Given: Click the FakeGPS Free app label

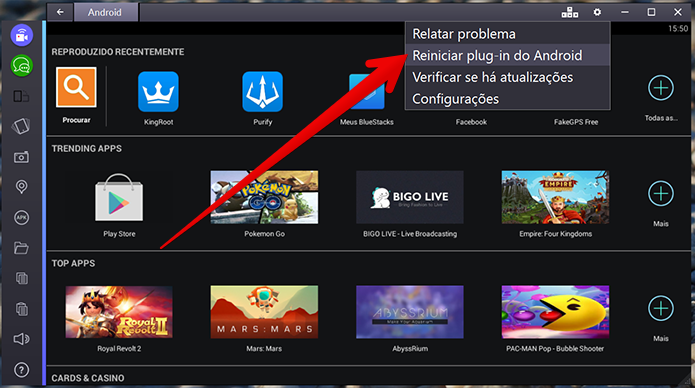Looking at the screenshot, I should (576, 122).
